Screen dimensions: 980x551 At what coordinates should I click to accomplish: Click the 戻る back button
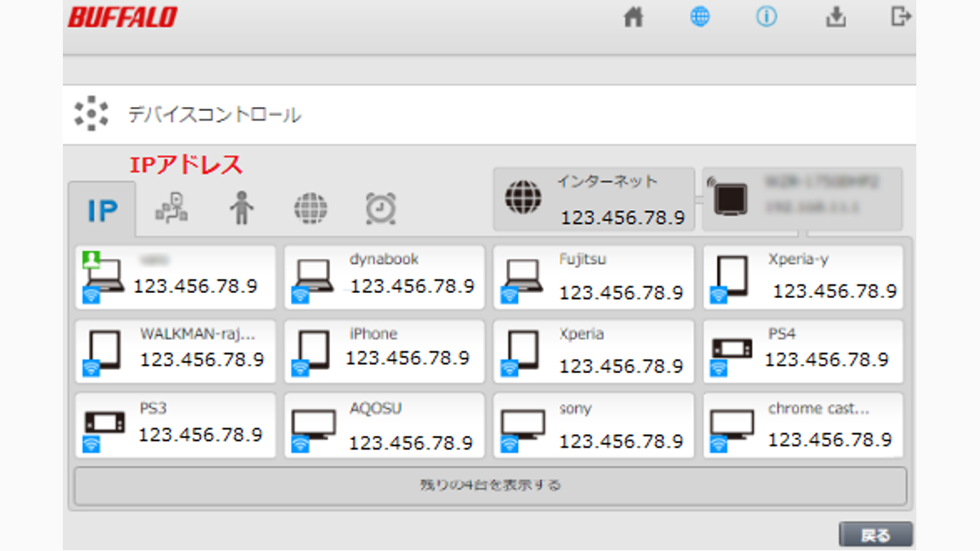point(875,535)
